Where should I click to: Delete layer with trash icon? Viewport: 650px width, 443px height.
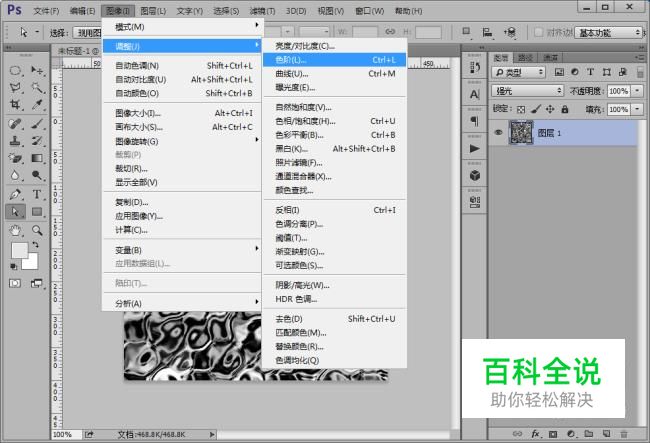click(624, 434)
